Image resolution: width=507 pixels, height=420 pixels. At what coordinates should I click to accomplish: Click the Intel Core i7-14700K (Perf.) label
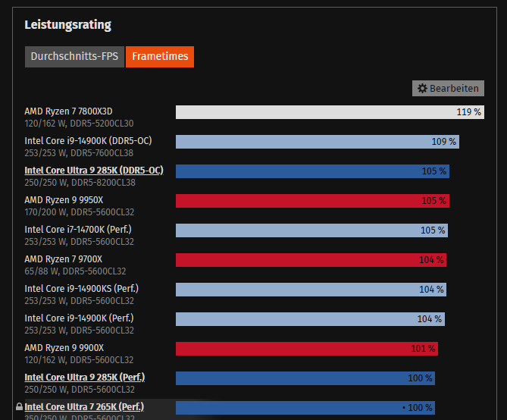(x=78, y=230)
